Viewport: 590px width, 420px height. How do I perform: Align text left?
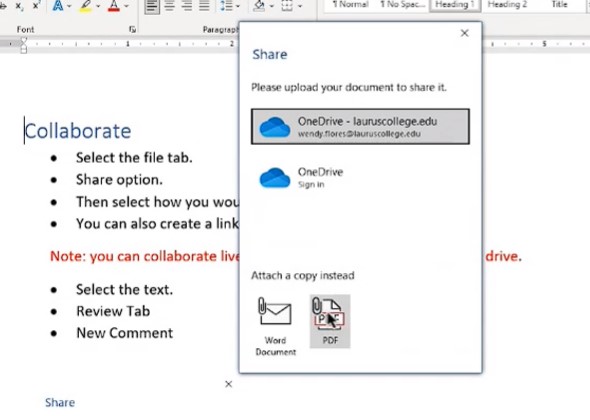[152, 6]
